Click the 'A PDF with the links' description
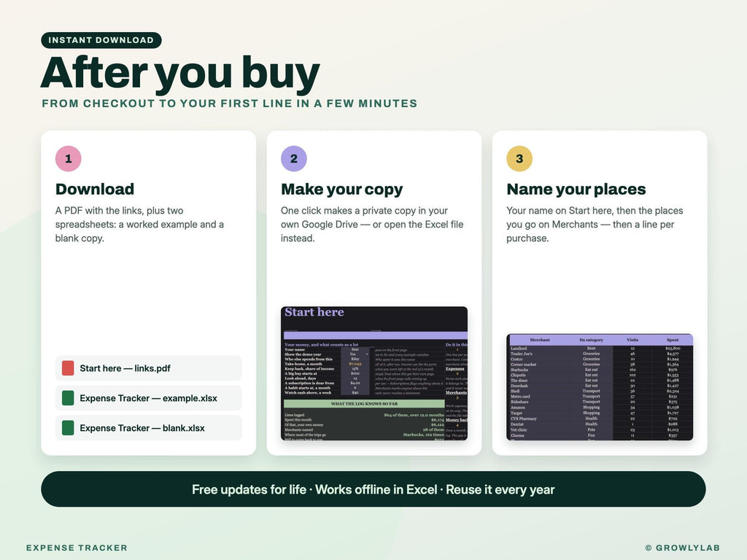This screenshot has width=747, height=560. click(x=139, y=225)
